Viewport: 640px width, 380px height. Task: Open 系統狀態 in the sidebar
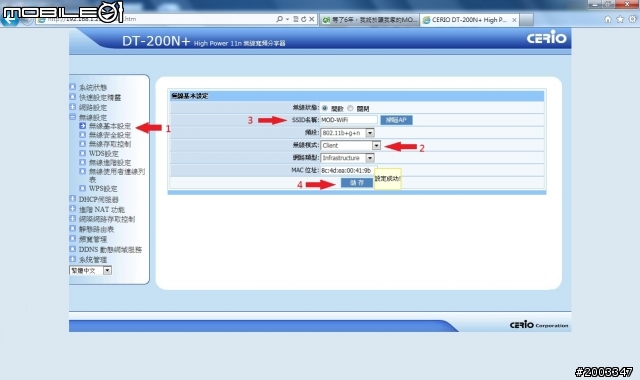click(x=93, y=87)
